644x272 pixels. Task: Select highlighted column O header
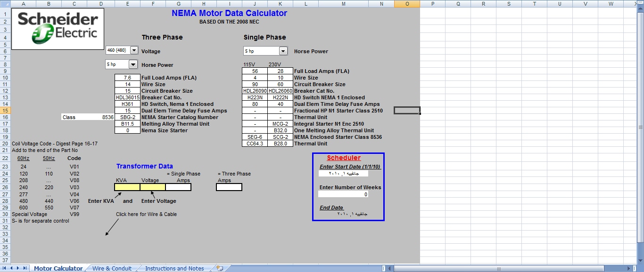click(x=407, y=4)
